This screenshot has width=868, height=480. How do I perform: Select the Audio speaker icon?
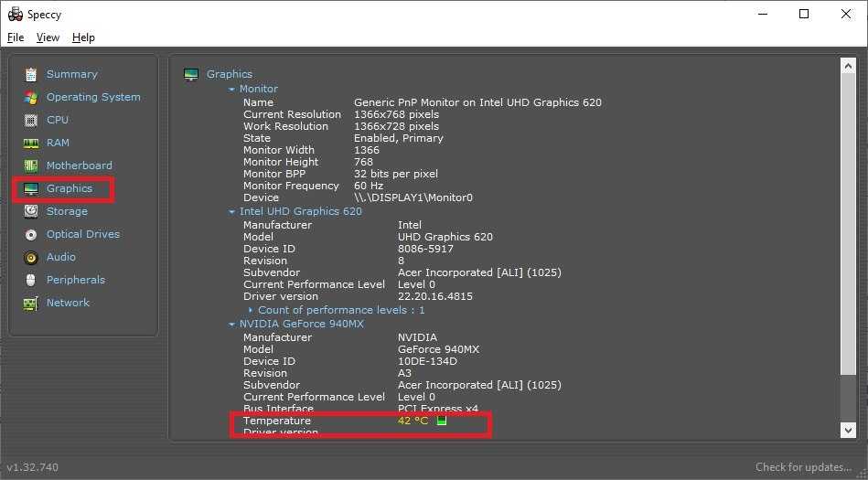point(31,257)
